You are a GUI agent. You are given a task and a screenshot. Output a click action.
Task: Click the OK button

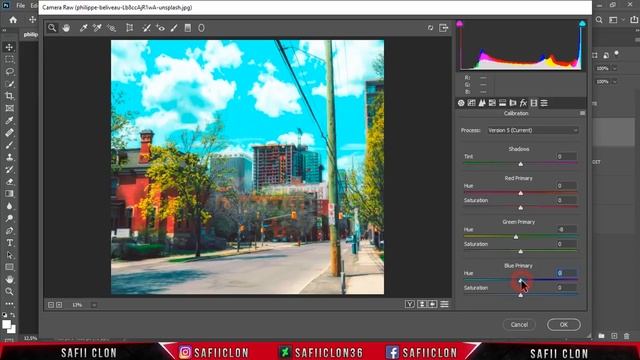(x=564, y=324)
